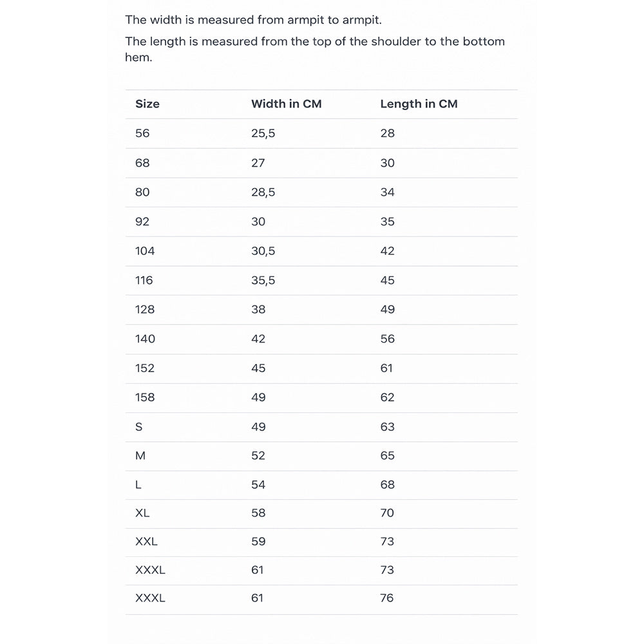Viewport: 644px width, 644px height.
Task: Click the 25,5 width value
Action: click(x=263, y=133)
